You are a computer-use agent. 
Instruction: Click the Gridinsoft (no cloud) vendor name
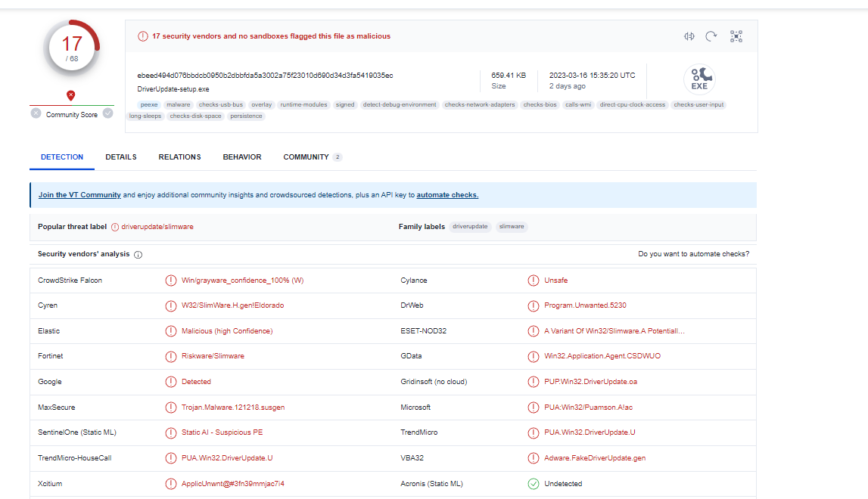pos(434,382)
